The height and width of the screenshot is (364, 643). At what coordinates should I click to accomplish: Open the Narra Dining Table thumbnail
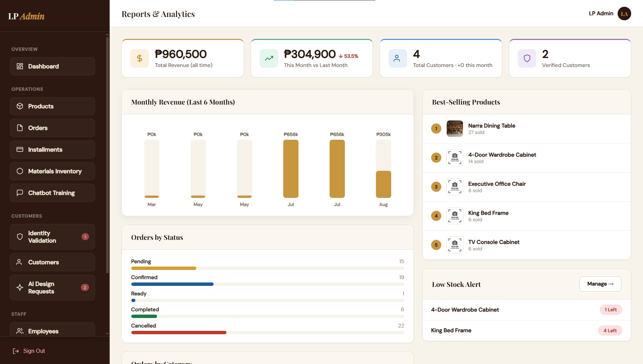[x=455, y=129]
